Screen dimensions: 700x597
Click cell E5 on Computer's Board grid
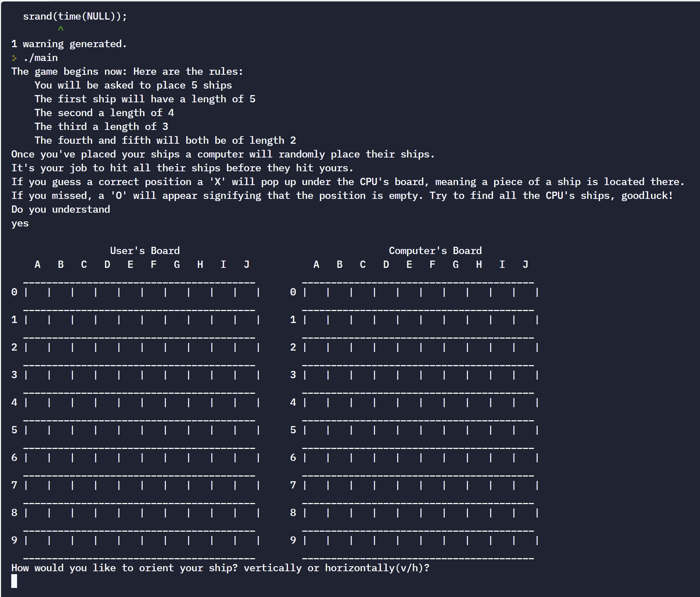[410, 430]
